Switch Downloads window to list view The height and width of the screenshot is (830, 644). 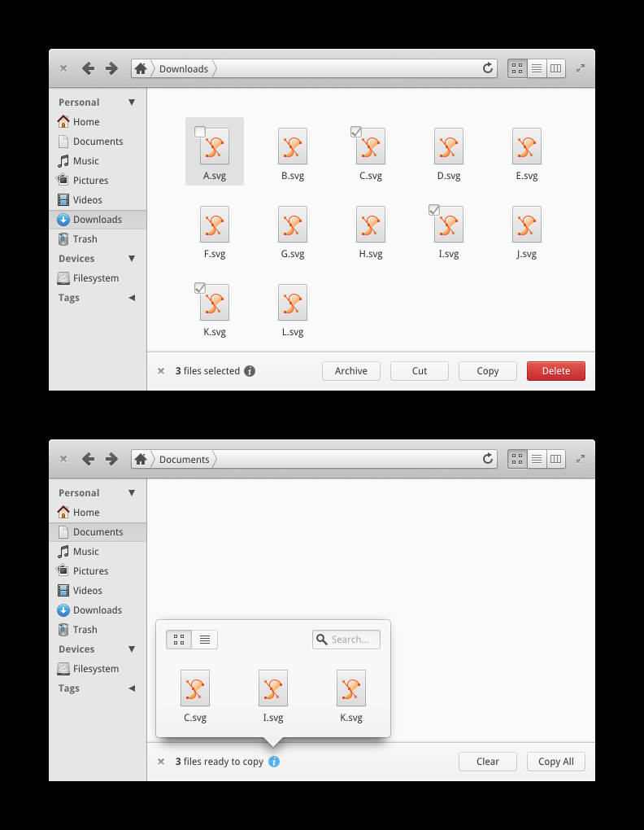click(536, 68)
